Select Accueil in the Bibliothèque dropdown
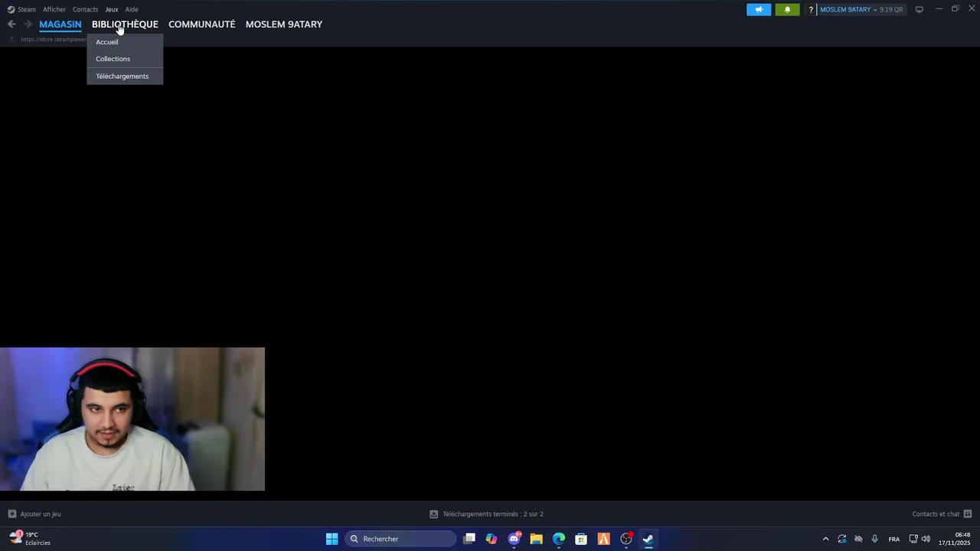The image size is (980, 551). click(x=125, y=42)
